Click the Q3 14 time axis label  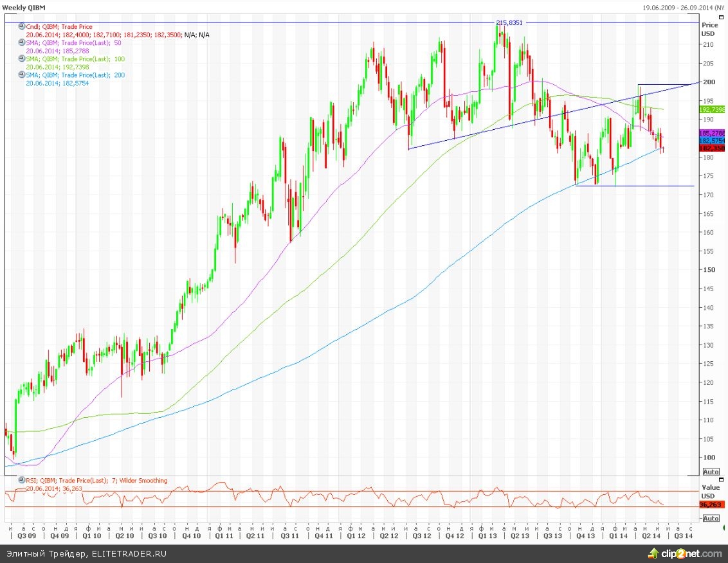click(683, 535)
